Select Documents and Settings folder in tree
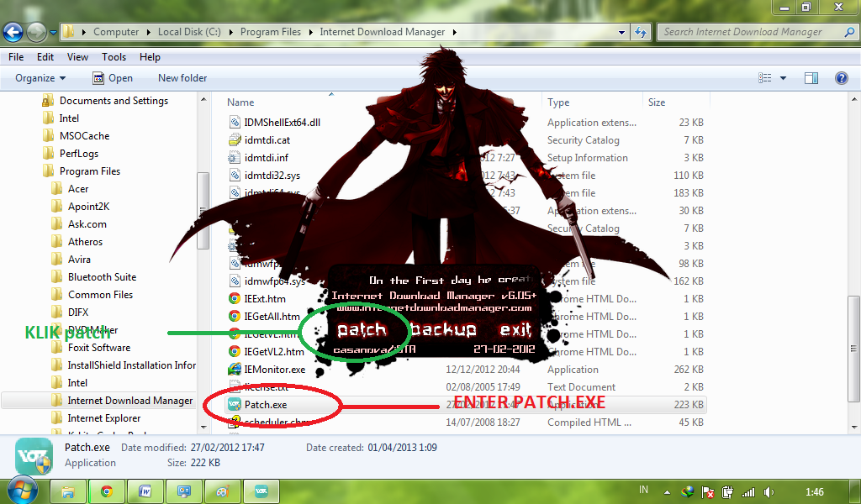Screen dimensions: 861x504 click(114, 100)
